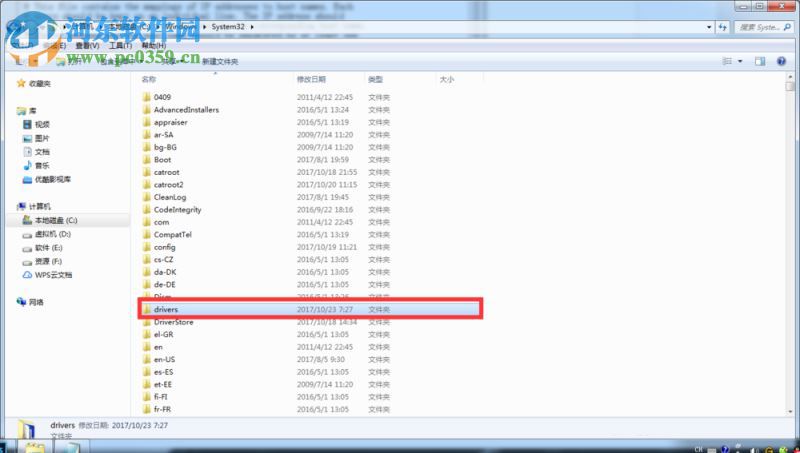The image size is (800, 453).
Task: Expand the breadcrumb arrow after System32
Action: (252, 27)
